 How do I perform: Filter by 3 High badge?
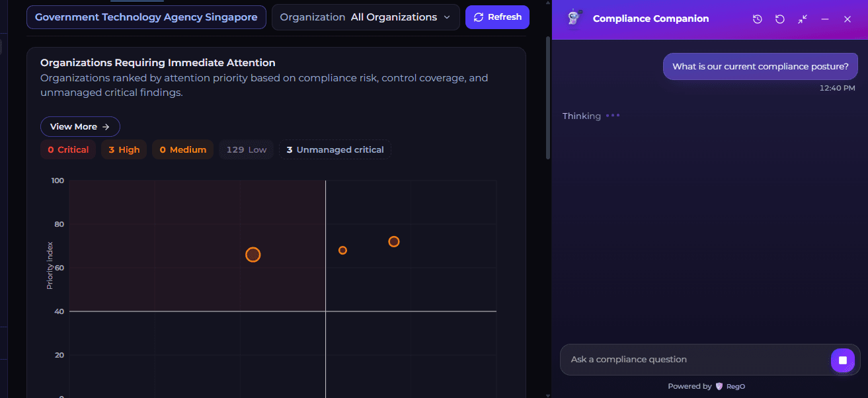pyautogui.click(x=124, y=149)
